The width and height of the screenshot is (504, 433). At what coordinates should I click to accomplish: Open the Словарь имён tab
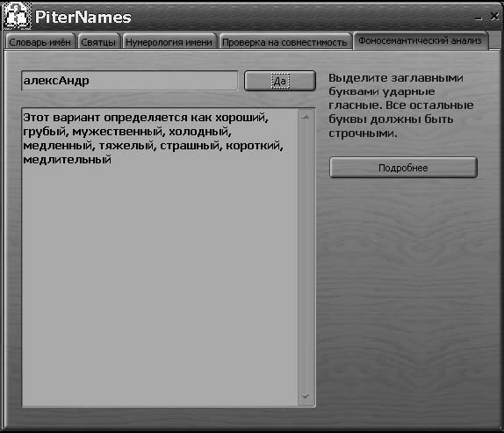click(40, 42)
